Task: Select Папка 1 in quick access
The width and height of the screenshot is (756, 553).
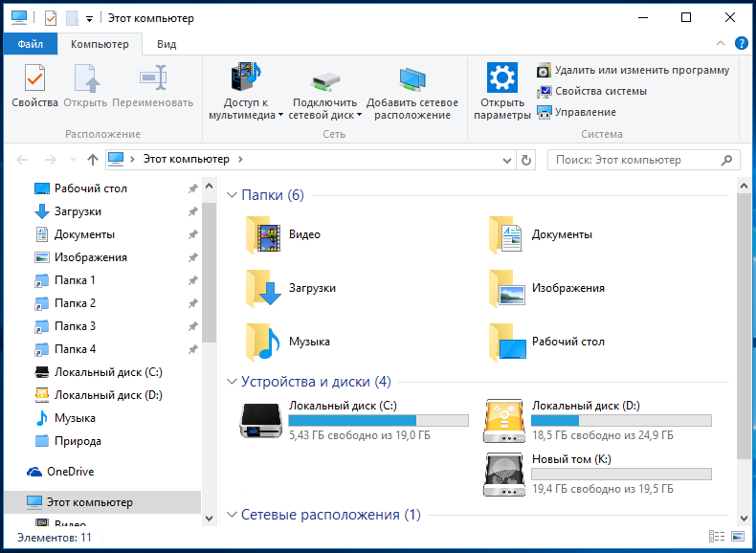Action: point(65,280)
